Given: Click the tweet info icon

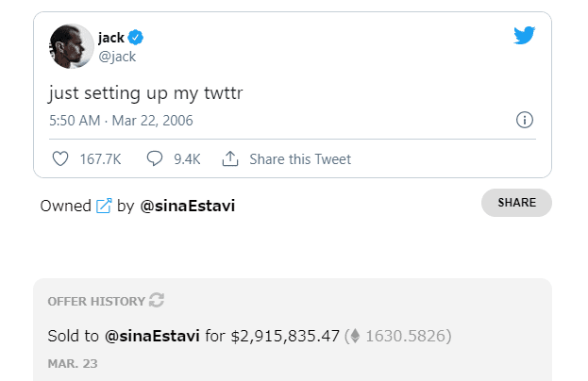Looking at the screenshot, I should [x=526, y=120].
